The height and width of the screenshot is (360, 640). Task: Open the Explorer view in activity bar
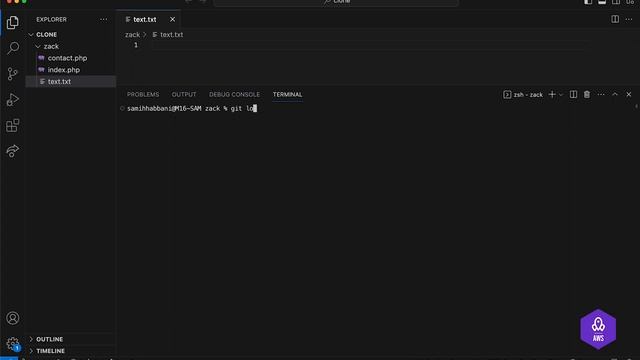click(x=13, y=22)
